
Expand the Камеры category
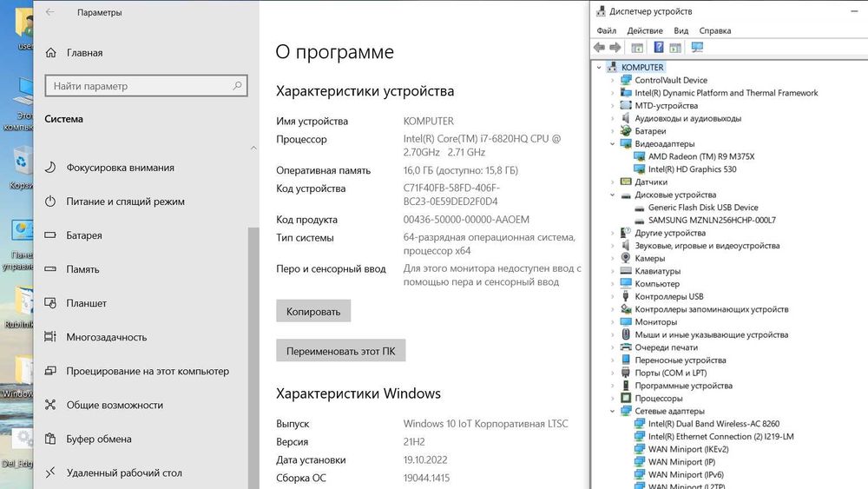tap(612, 259)
